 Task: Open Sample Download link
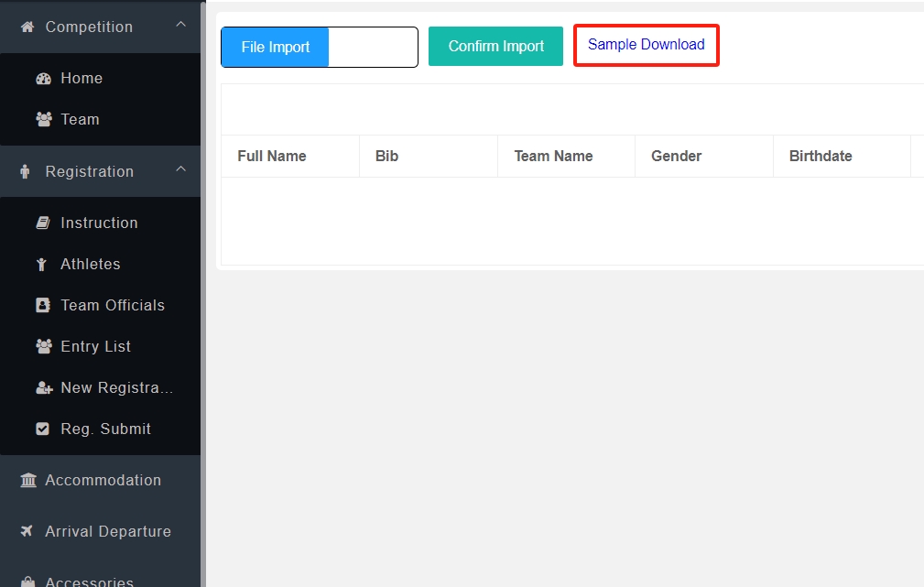pyautogui.click(x=646, y=44)
